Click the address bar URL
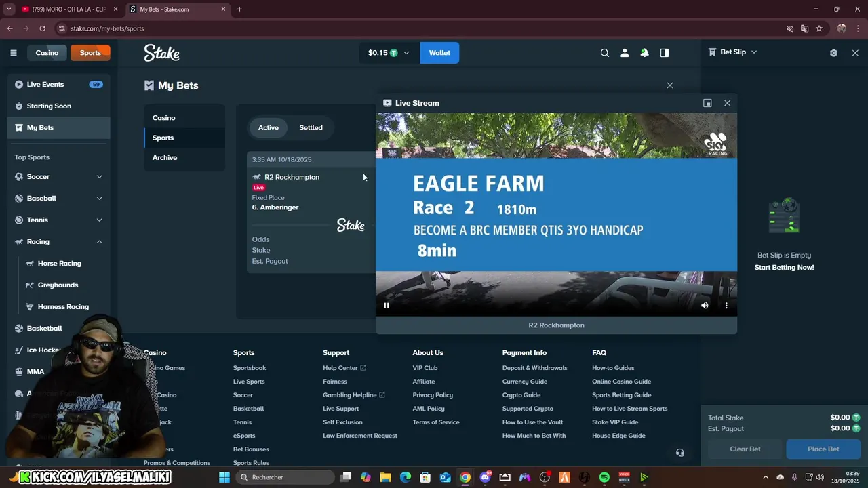The width and height of the screenshot is (868, 488). [107, 28]
